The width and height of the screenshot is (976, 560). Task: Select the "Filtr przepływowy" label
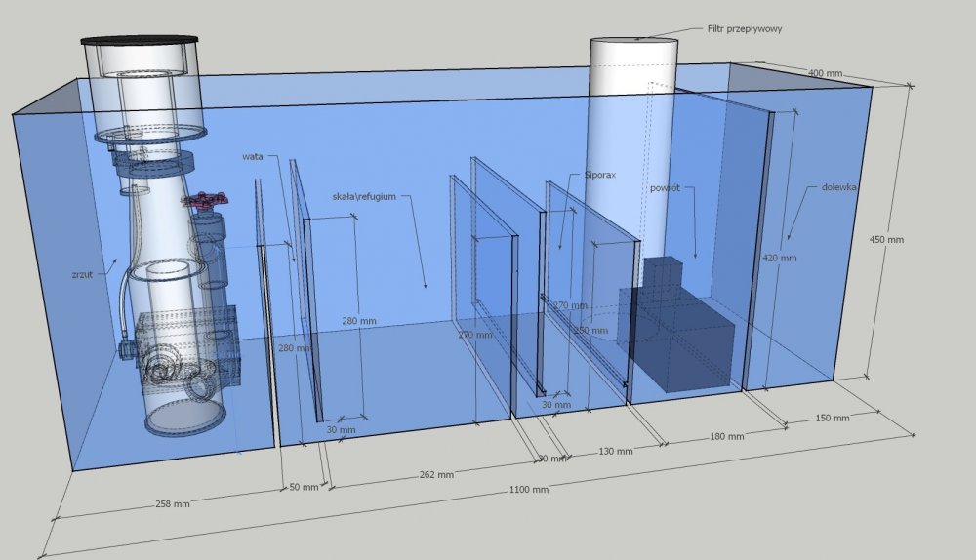coord(745,28)
